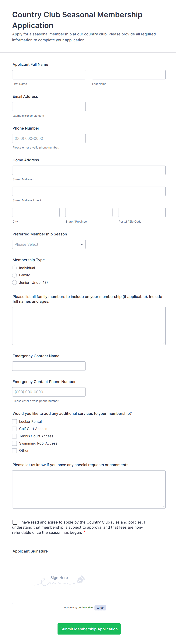The width and height of the screenshot is (176, 644).
Task: Select Junior (Under 18) membership type
Action: click(x=15, y=282)
